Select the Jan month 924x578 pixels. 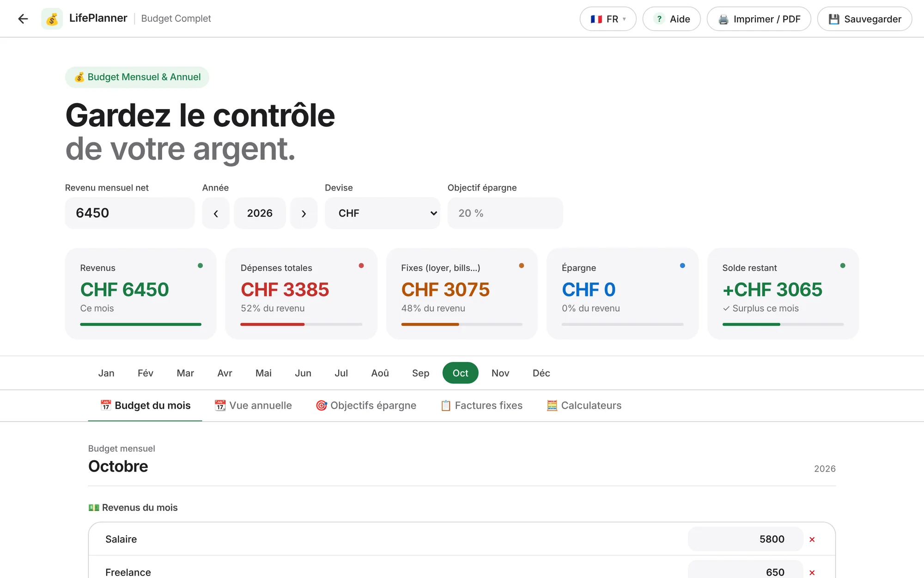106,373
